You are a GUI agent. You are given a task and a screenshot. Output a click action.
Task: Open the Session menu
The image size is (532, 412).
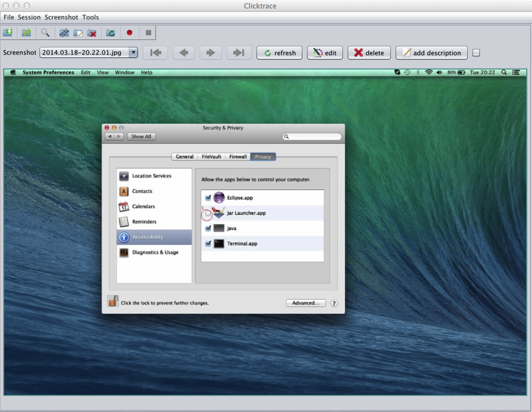(x=29, y=17)
